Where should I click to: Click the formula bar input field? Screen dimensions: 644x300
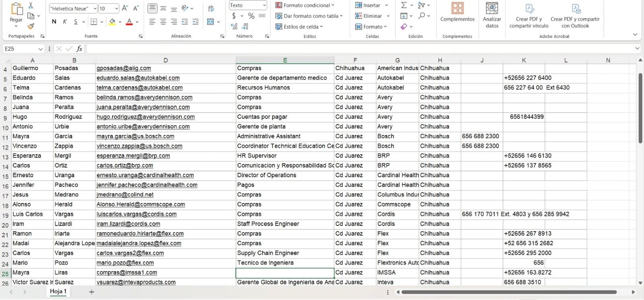click(x=360, y=49)
